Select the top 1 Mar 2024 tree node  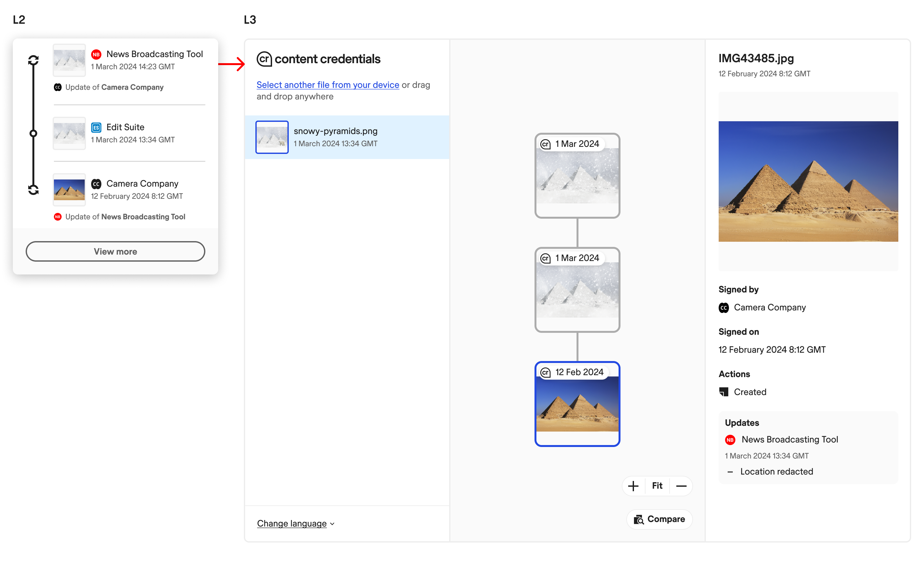(577, 176)
